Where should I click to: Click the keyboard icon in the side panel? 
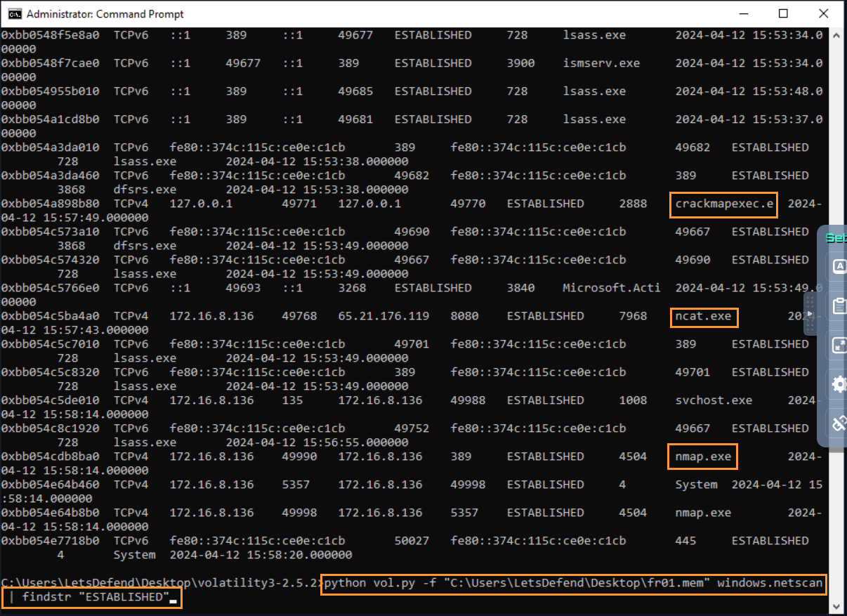(x=839, y=266)
